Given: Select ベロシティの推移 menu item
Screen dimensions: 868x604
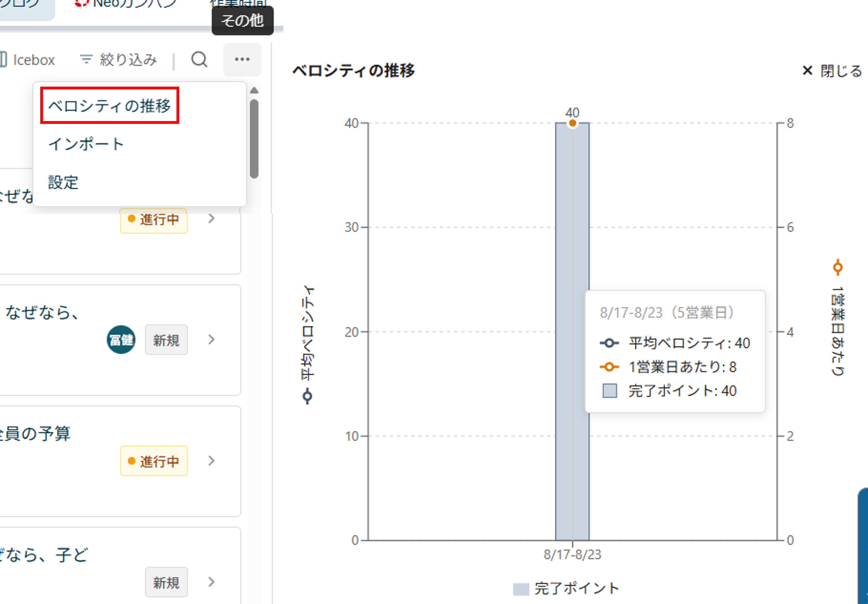Looking at the screenshot, I should coord(110,106).
